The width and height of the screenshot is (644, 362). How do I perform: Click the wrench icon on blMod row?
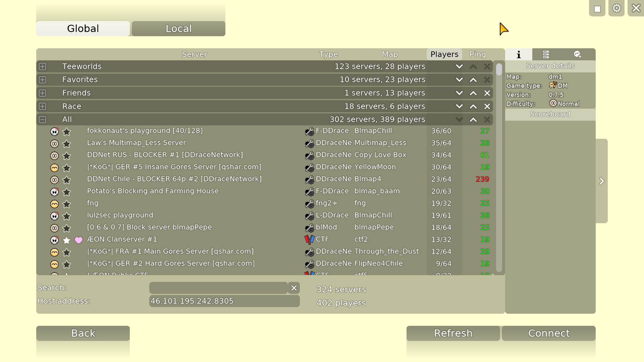[309, 228]
